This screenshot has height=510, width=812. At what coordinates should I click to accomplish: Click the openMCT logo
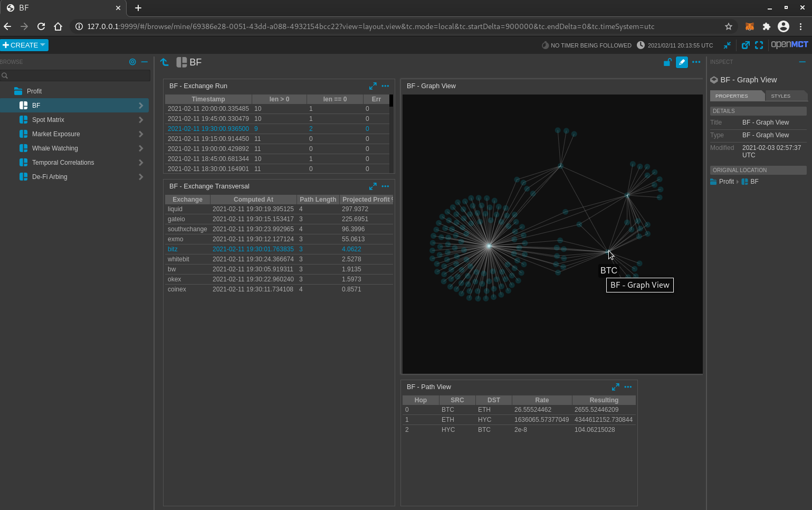[789, 45]
